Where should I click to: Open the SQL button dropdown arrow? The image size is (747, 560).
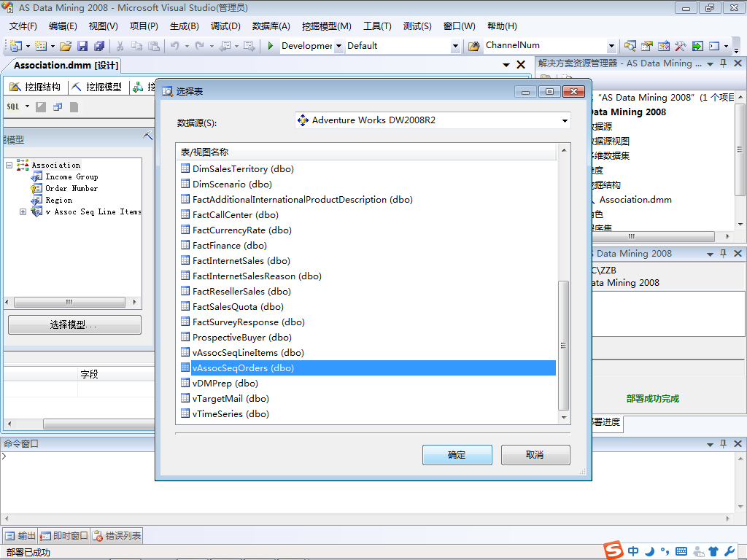click(x=27, y=106)
